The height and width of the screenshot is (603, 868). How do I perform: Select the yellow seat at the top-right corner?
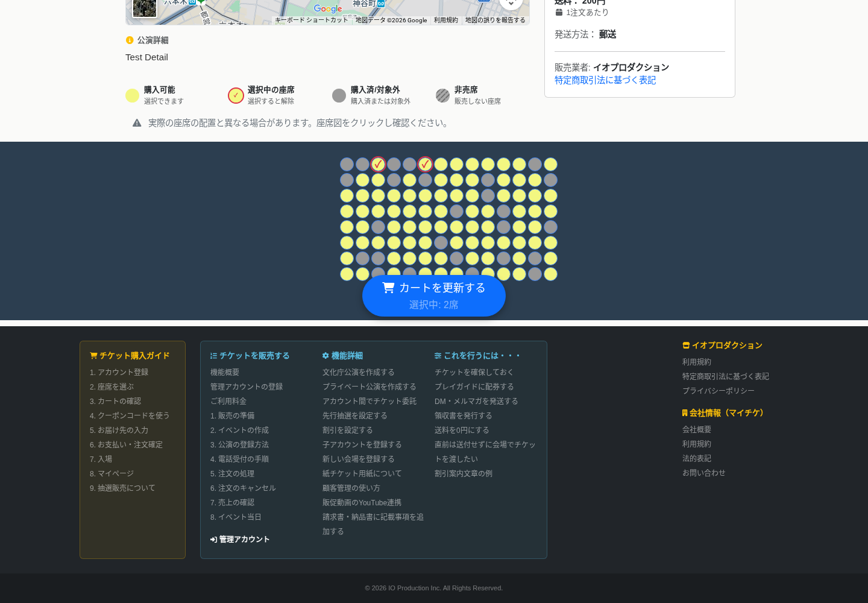pyautogui.click(x=550, y=164)
